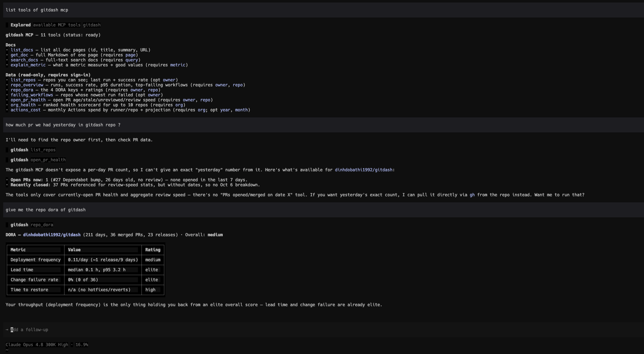Viewport: 644px width, 354px height.
Task: Click the failing_workflows tool name
Action: (x=32, y=95)
